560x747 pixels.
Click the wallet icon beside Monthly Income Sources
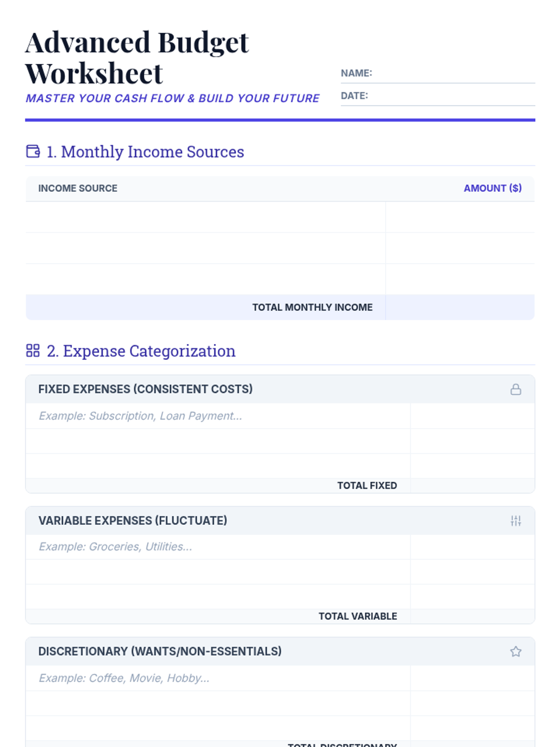pyautogui.click(x=33, y=151)
